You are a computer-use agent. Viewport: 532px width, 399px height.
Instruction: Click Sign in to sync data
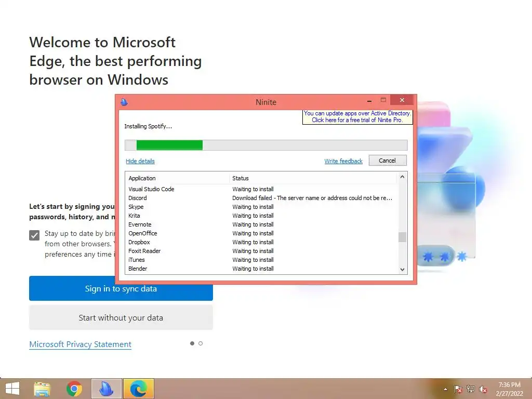[121, 288]
